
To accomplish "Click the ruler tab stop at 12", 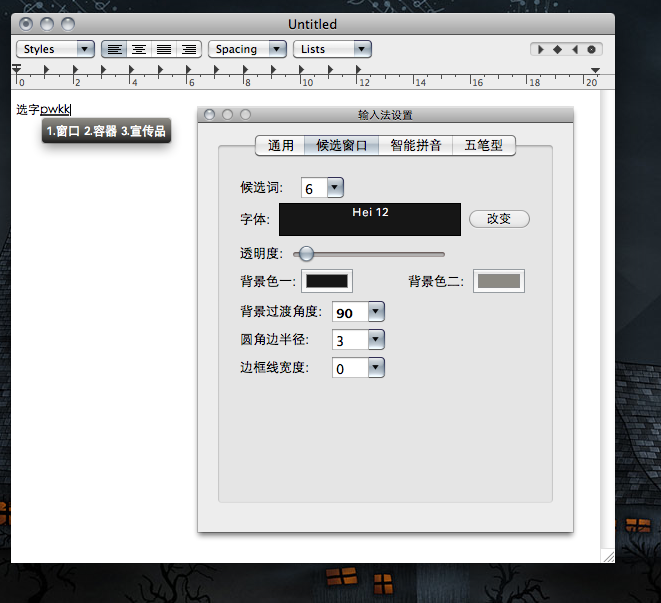I will [358, 70].
